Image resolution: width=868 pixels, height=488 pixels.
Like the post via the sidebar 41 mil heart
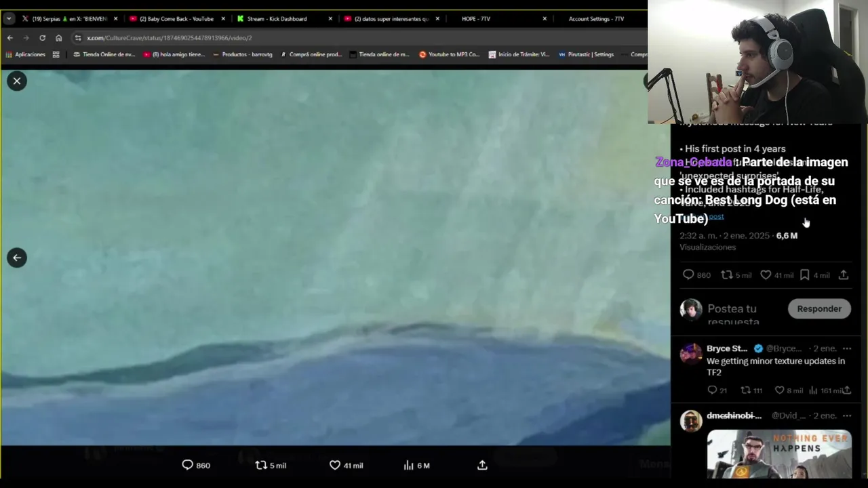click(776, 274)
